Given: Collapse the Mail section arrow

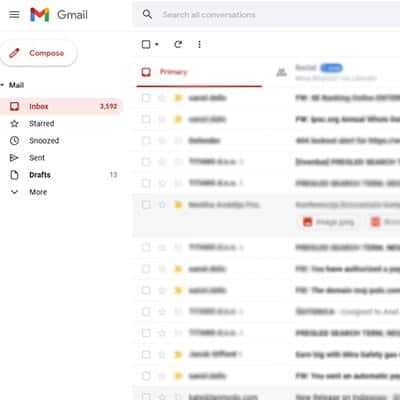Looking at the screenshot, I should click(x=2, y=85).
